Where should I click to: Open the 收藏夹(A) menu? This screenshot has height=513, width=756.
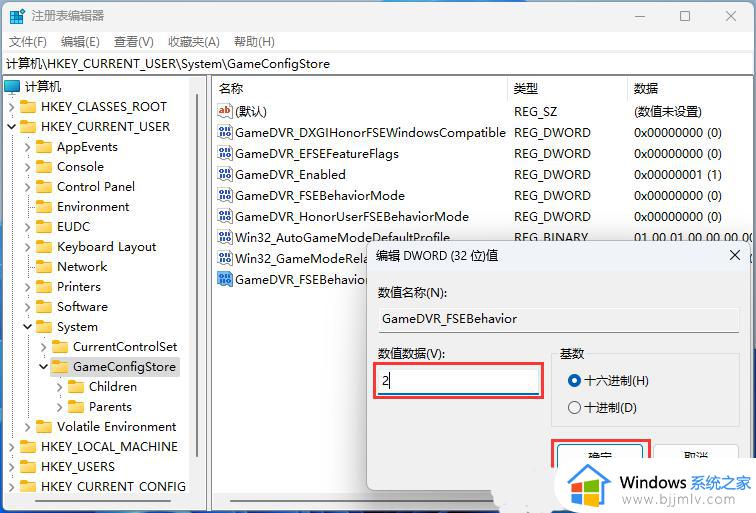pos(193,42)
